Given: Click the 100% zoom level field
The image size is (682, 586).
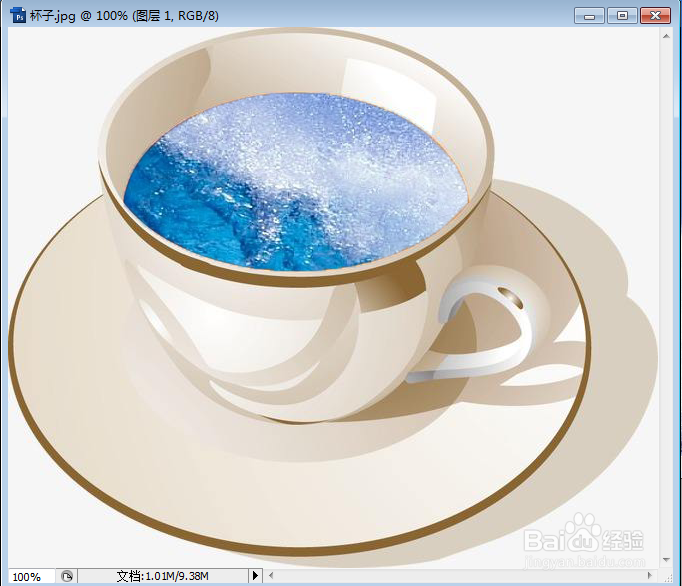Looking at the screenshot, I should pyautogui.click(x=31, y=576).
